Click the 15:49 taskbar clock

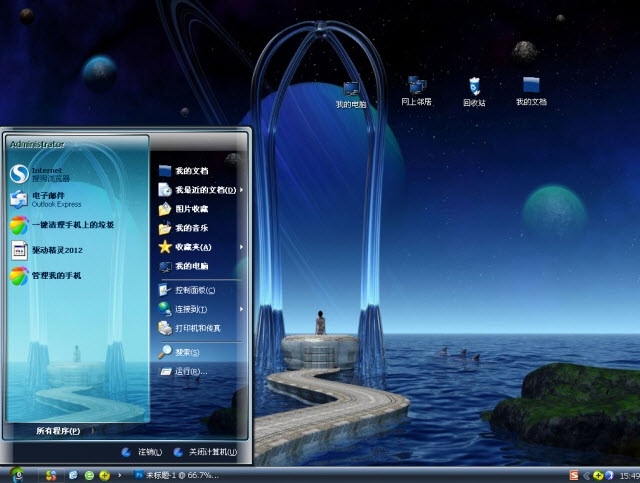[x=629, y=476]
